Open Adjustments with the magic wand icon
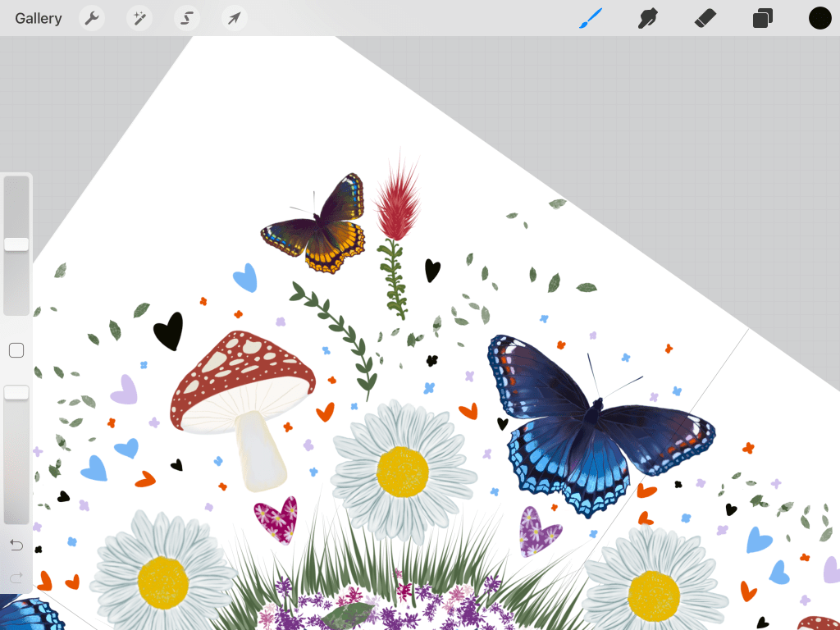 click(139, 18)
